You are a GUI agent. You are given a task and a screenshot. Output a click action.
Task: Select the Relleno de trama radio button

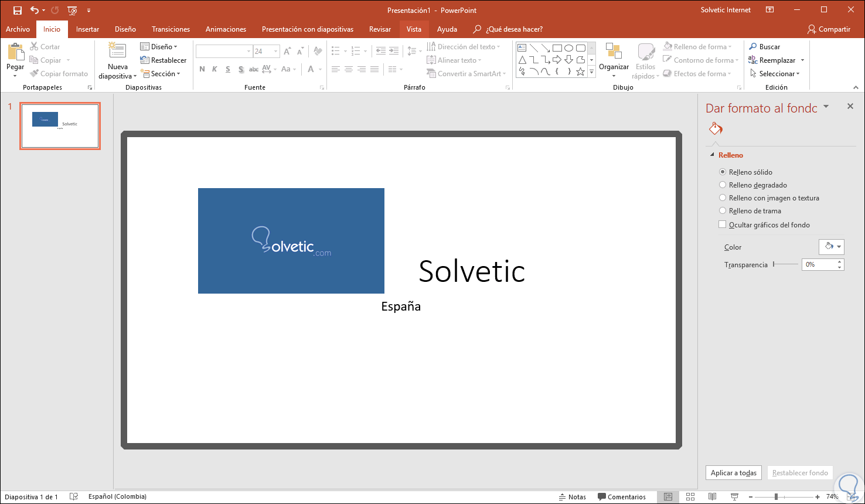[723, 211]
